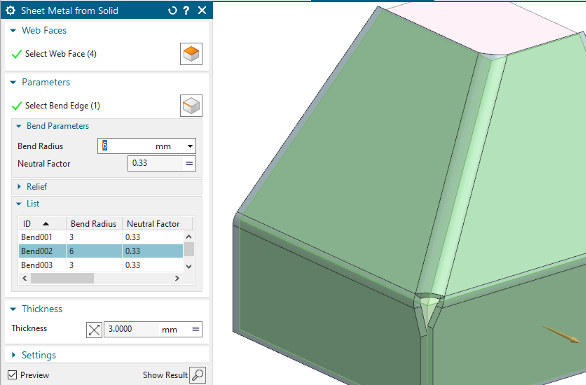The height and width of the screenshot is (385, 586).
Task: Click the Show Result label
Action: (165, 375)
